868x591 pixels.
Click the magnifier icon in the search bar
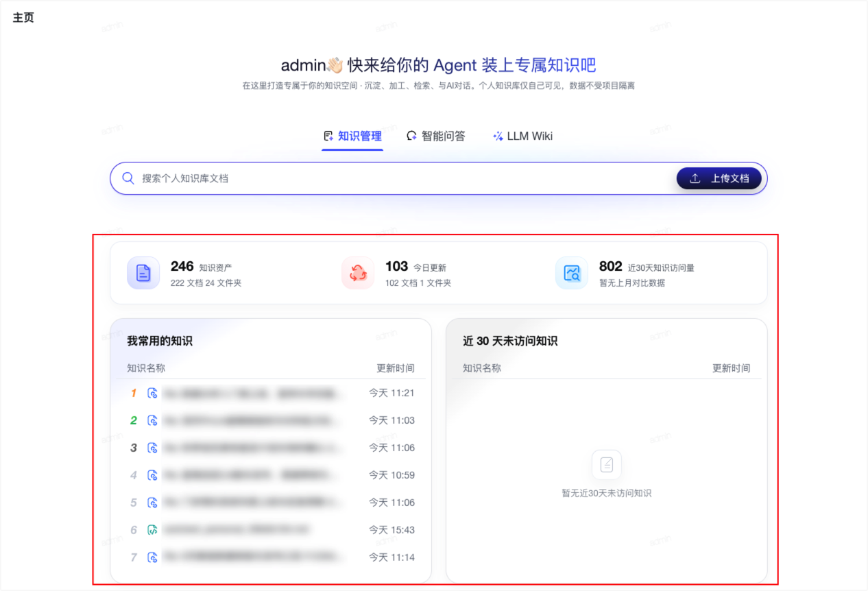click(128, 178)
